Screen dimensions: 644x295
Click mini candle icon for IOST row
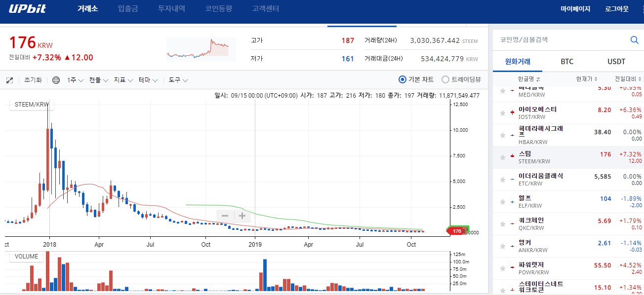point(512,113)
